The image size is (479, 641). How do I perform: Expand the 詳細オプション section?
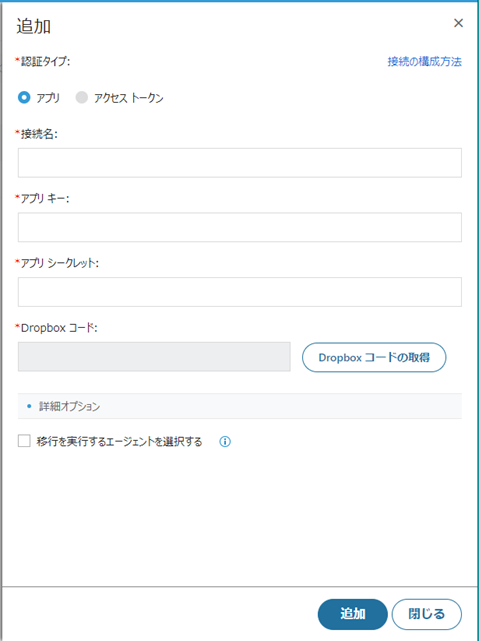click(x=240, y=406)
